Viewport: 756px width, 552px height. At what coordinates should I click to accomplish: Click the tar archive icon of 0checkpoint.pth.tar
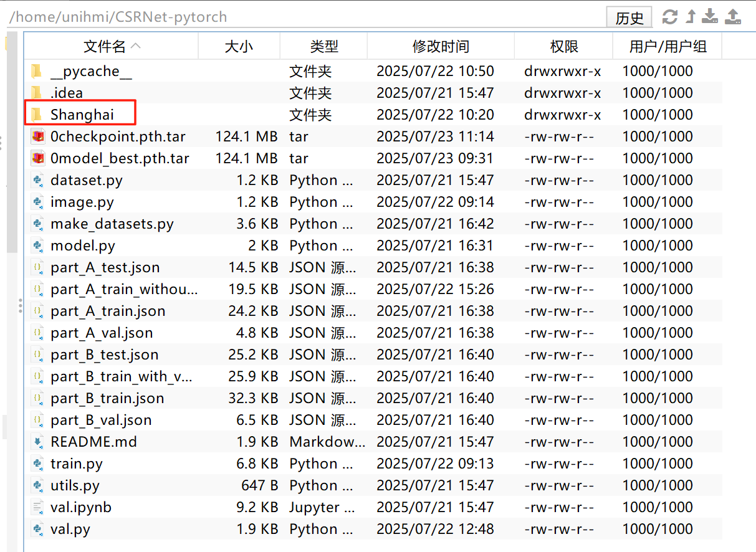(37, 136)
